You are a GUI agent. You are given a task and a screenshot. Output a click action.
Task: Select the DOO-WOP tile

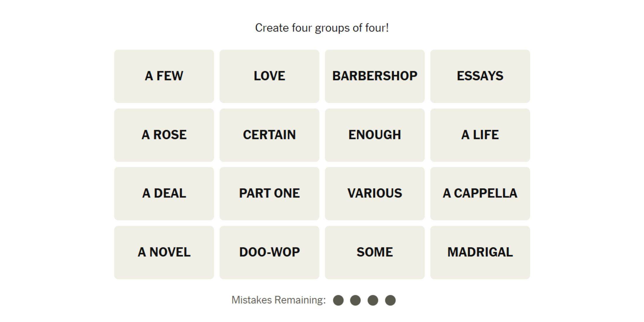click(x=269, y=252)
